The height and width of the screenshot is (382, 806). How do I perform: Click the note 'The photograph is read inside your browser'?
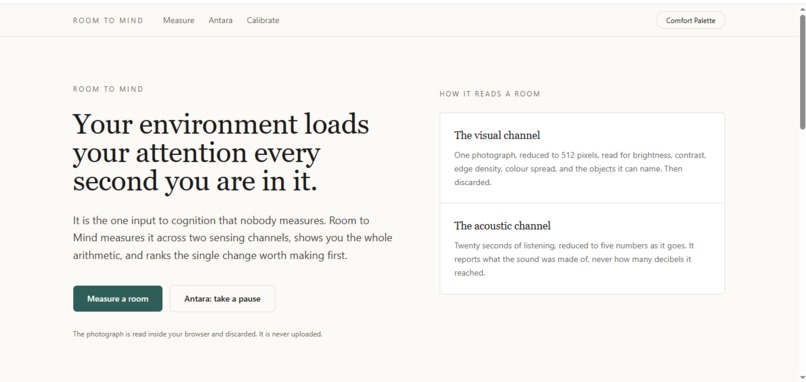click(198, 334)
